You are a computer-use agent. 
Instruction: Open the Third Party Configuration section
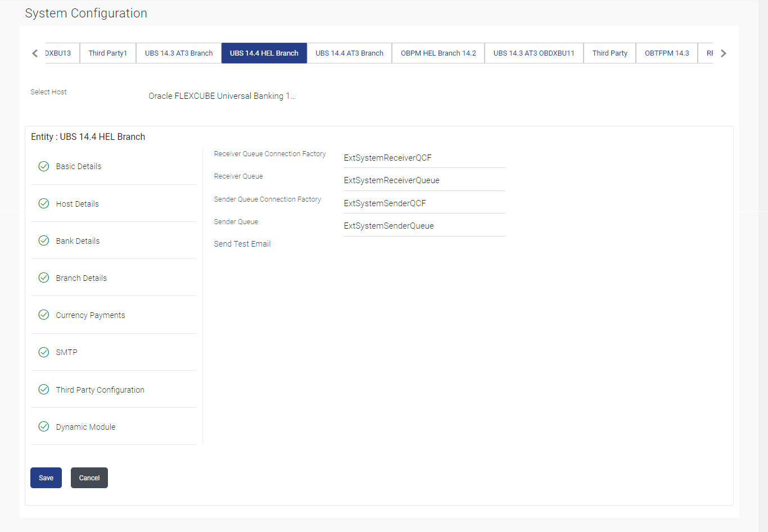pyautogui.click(x=114, y=389)
